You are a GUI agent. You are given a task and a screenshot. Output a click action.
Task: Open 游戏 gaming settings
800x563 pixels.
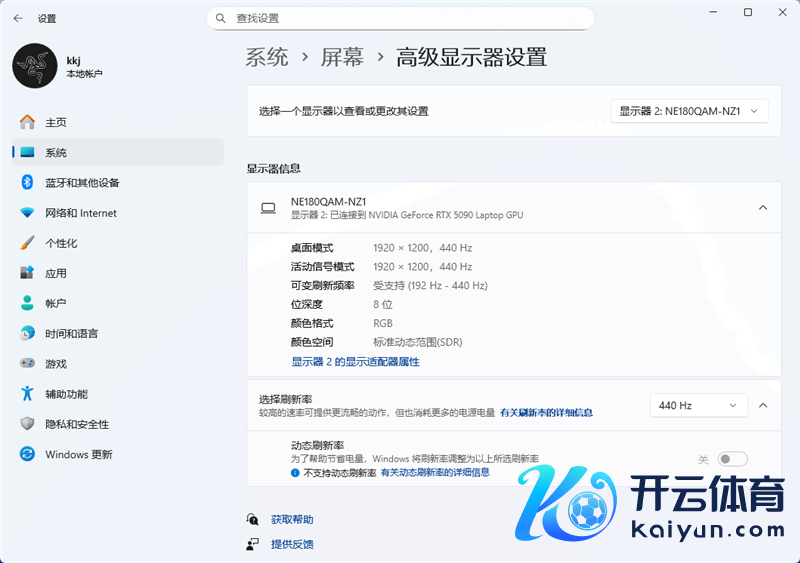click(x=56, y=364)
